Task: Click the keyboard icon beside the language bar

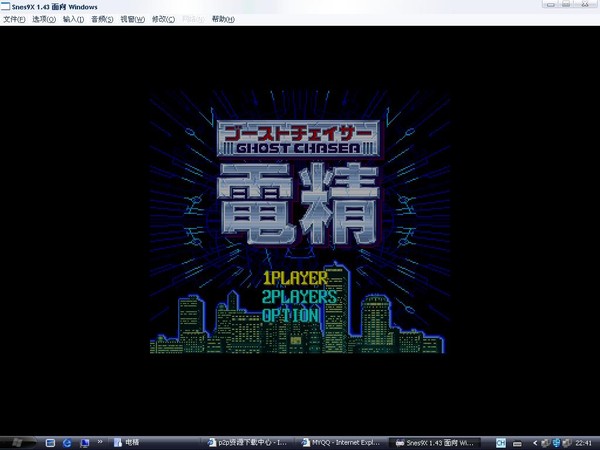Action: pyautogui.click(x=517, y=443)
